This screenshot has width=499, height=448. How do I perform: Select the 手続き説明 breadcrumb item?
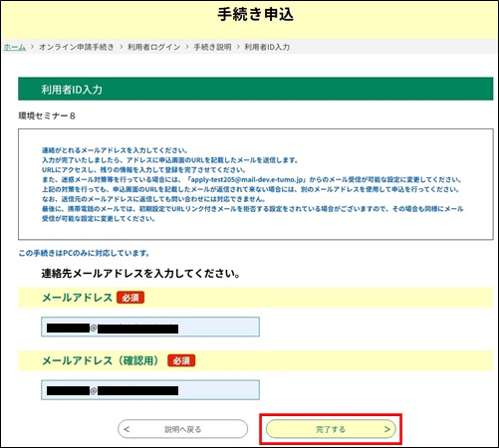point(212,47)
